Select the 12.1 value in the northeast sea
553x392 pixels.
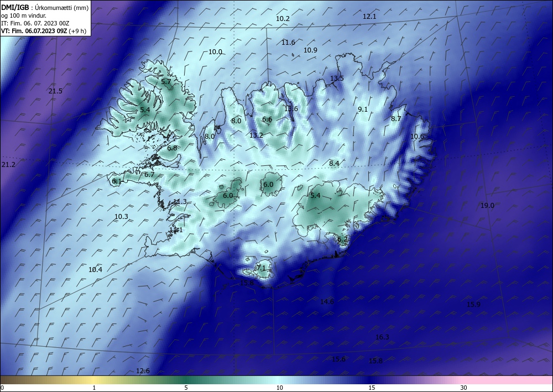[369, 16]
